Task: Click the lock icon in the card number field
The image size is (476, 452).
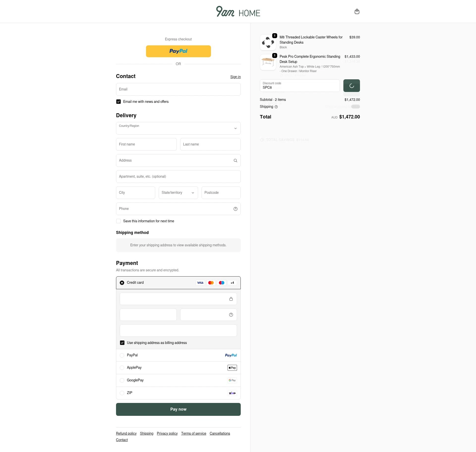Action: pyautogui.click(x=231, y=299)
